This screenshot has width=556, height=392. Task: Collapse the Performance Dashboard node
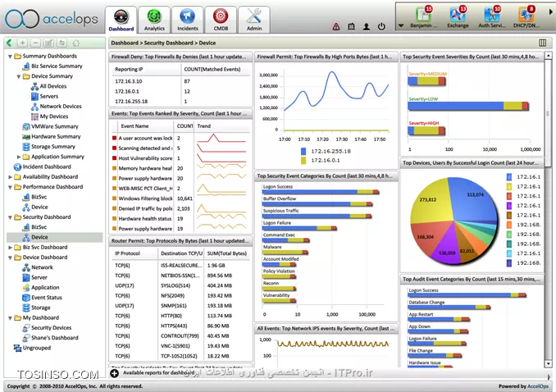click(11, 187)
